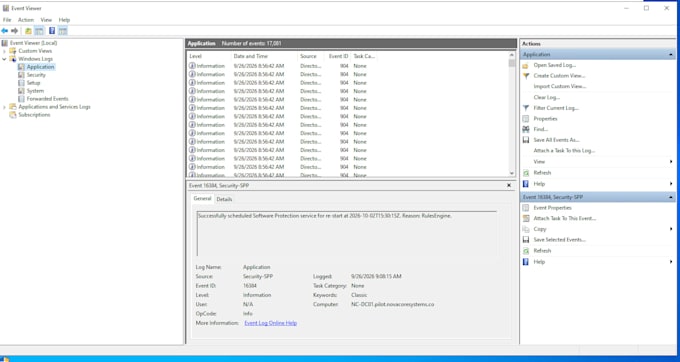This screenshot has width=680, height=362.
Task: Click the Save All Events As disk icon
Action: pyautogui.click(x=526, y=140)
